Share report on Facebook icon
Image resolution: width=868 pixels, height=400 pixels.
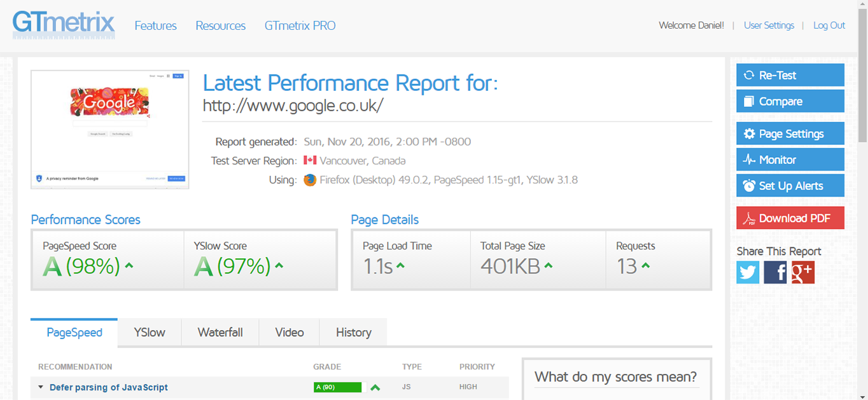tap(775, 272)
